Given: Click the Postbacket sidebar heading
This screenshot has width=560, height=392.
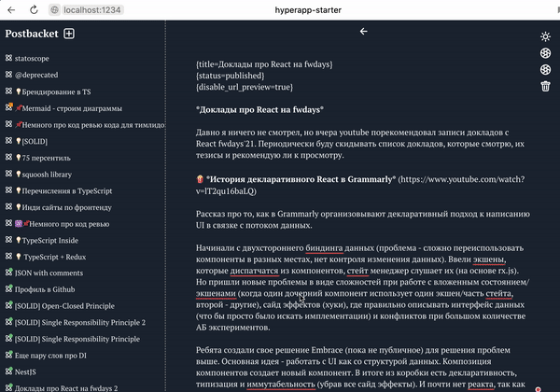Looking at the screenshot, I should (32, 34).
